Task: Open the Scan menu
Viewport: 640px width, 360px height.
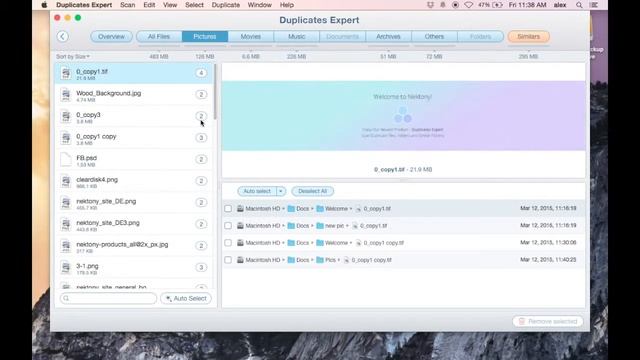Action: click(127, 5)
